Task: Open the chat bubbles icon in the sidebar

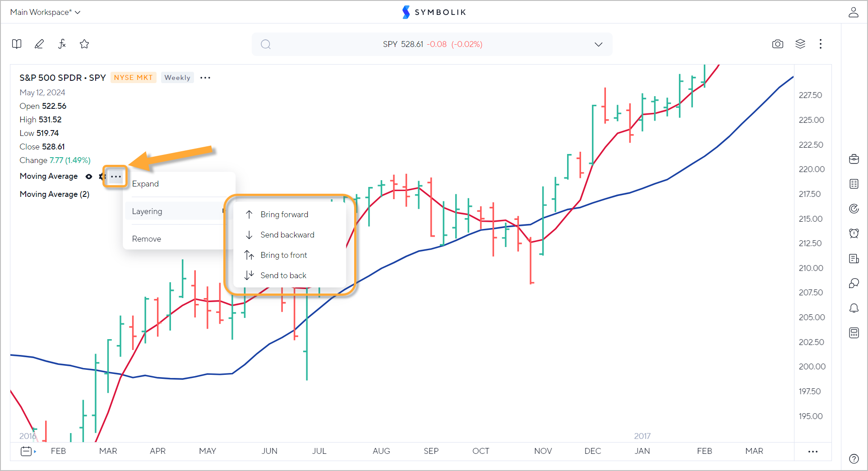Action: coord(854,283)
